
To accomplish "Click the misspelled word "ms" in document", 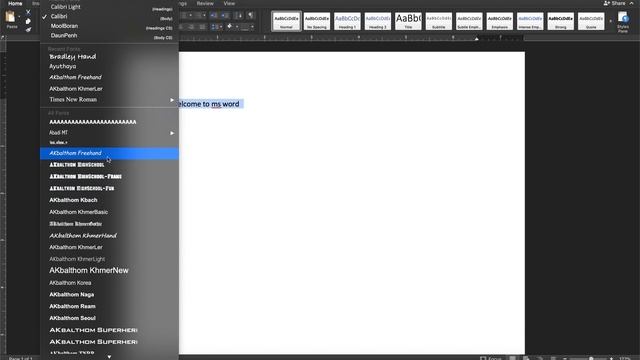I will coord(216,104).
